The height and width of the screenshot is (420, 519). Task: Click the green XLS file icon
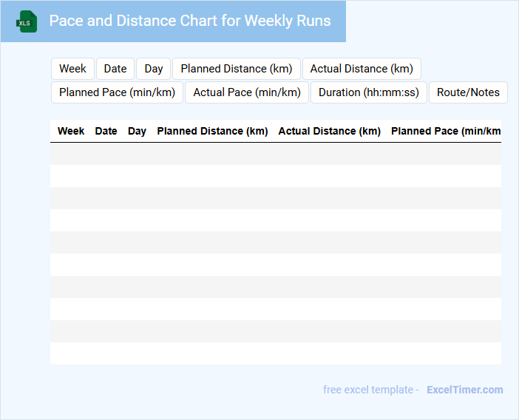(x=26, y=22)
